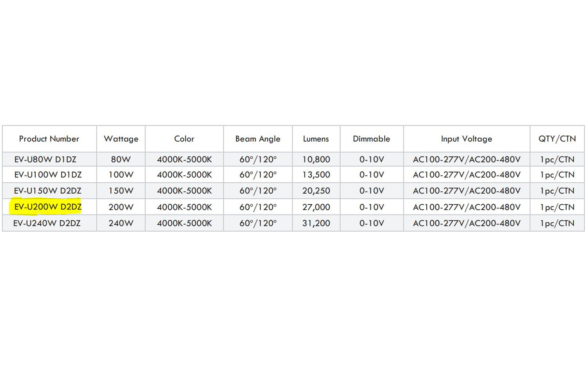Image resolution: width=588 pixels, height=368 pixels.
Task: Click the QTY/CTN column header
Action: [557, 139]
